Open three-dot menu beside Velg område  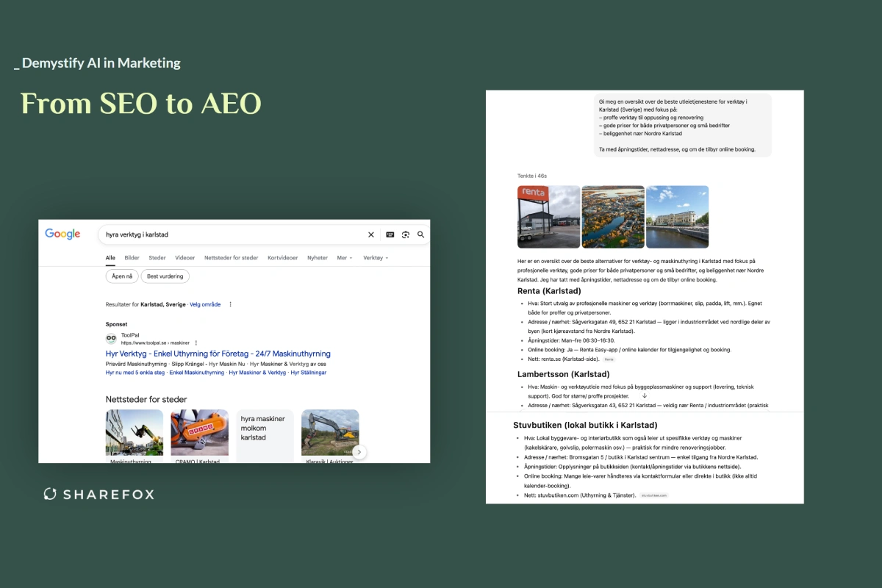pos(230,304)
